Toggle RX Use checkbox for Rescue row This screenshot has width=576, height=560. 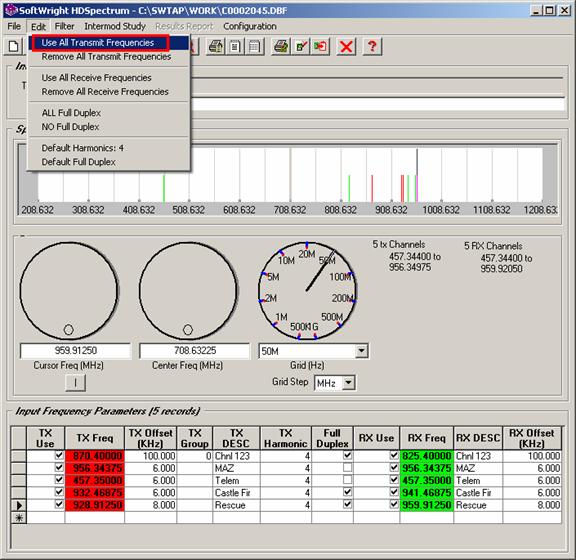(394, 504)
